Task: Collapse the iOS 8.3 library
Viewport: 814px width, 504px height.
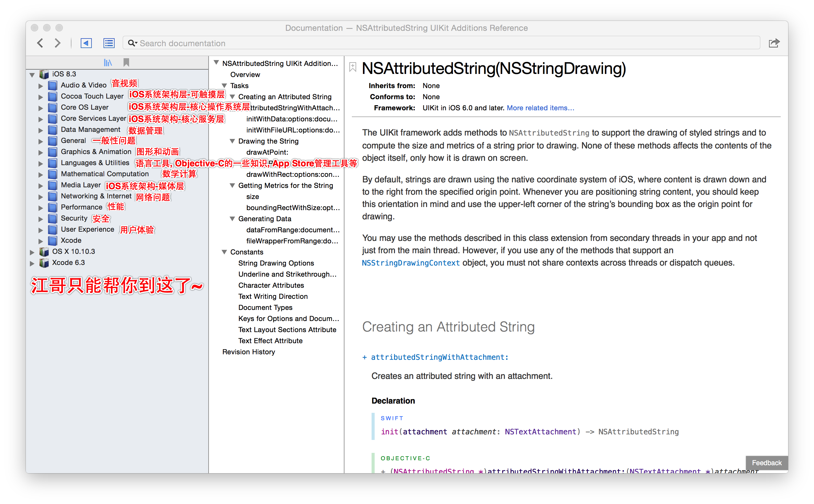Action: [32, 74]
